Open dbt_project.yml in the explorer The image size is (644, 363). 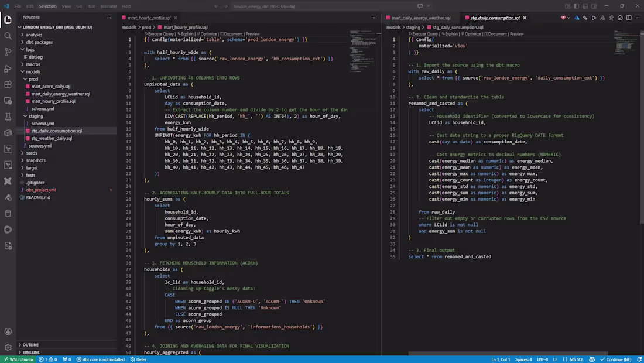pos(41,190)
